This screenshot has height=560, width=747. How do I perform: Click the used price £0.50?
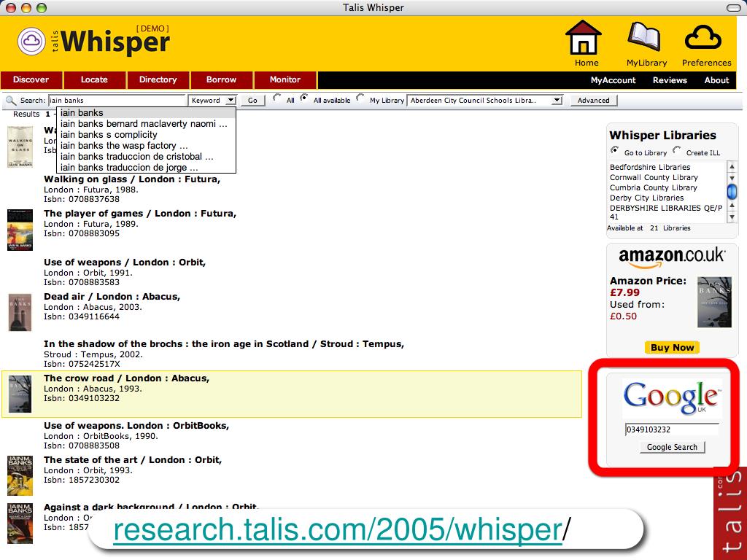click(623, 316)
